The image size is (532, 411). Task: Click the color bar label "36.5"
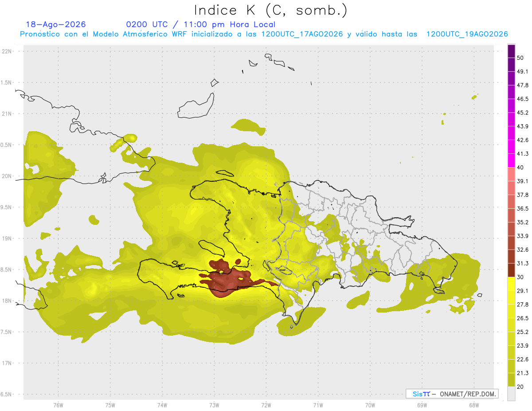click(x=523, y=208)
